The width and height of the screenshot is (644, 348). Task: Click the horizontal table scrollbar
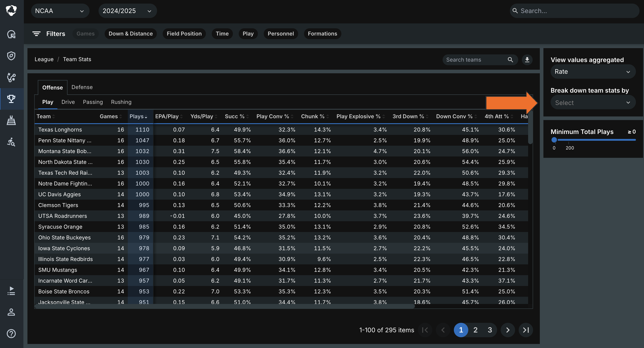[x=225, y=306]
